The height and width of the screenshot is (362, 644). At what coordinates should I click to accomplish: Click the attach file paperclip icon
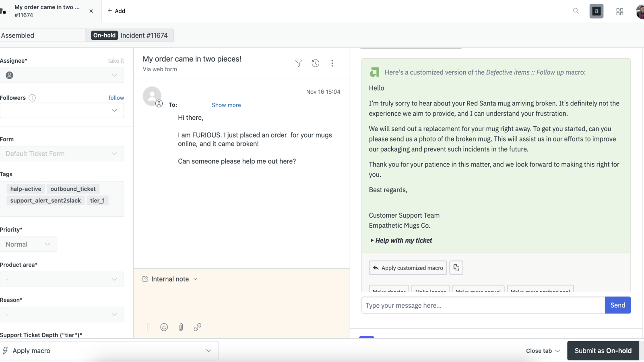(181, 327)
